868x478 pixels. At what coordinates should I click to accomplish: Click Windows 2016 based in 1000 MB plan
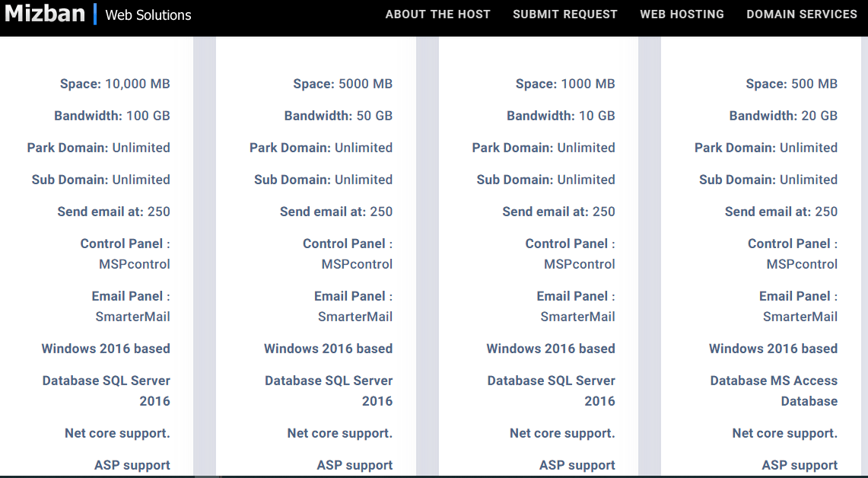click(x=551, y=349)
